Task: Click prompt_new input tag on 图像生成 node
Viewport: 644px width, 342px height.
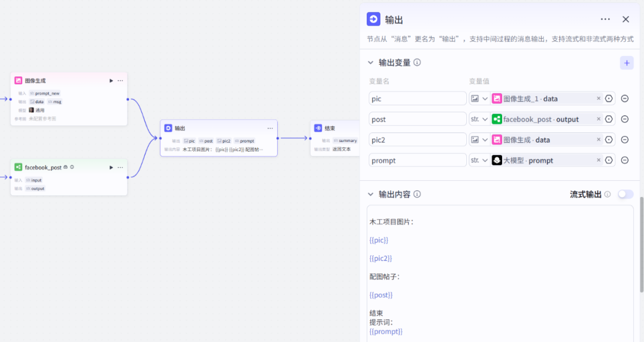Action: 45,93
